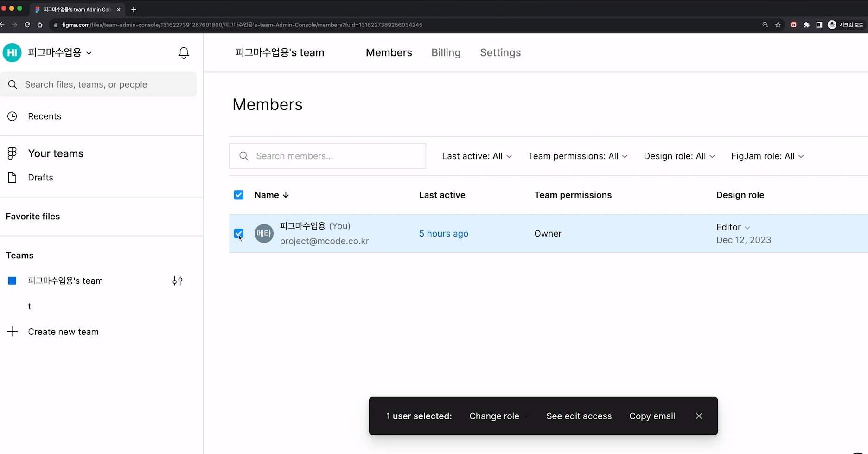Open the Editor design role dropdown
Image resolution: width=868 pixels, height=454 pixels.
tap(733, 227)
